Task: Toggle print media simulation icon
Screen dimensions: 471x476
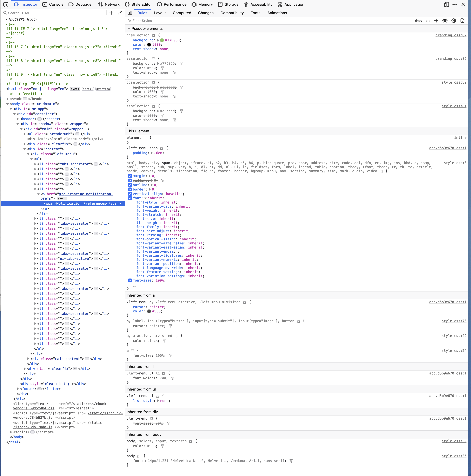Action: click(462, 21)
